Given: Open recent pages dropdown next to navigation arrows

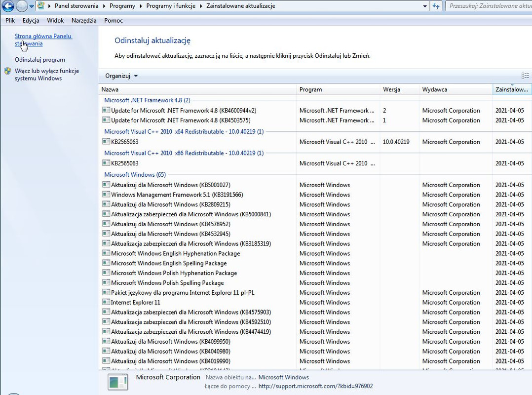Looking at the screenshot, I should coord(31,6).
